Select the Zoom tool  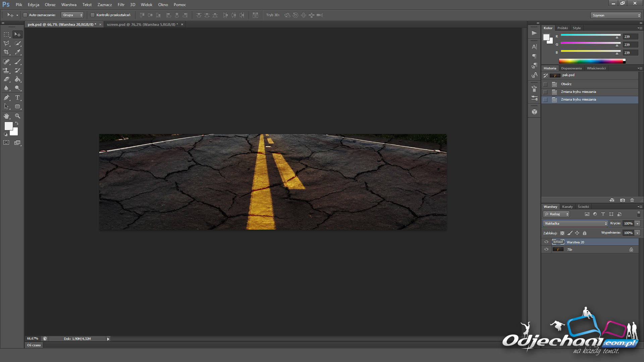[x=17, y=116]
